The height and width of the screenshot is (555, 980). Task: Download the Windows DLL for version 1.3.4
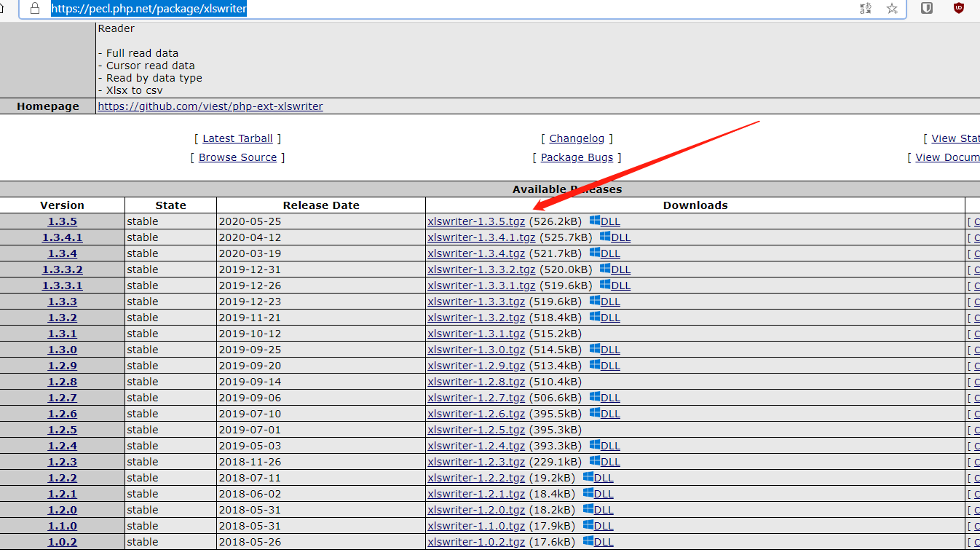click(605, 253)
